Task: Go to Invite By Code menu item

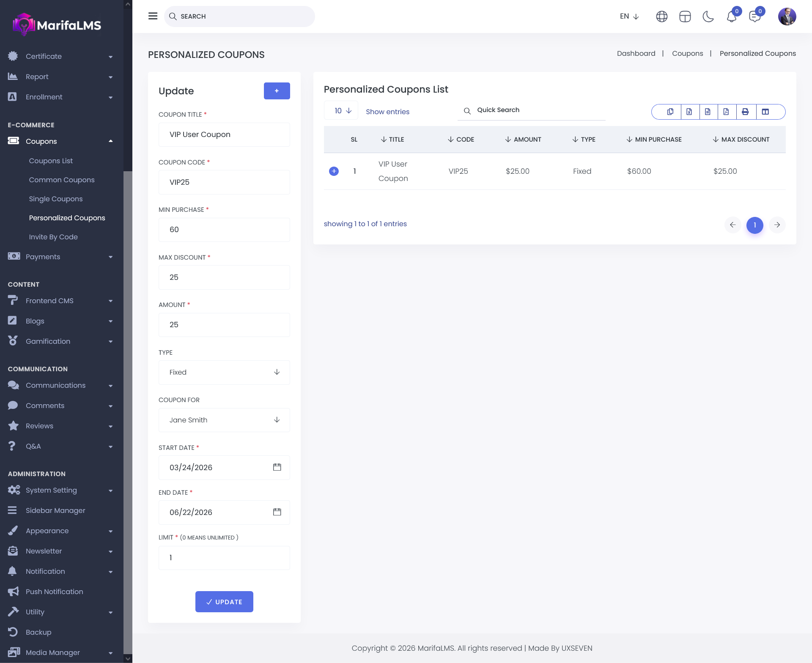Action: pyautogui.click(x=53, y=237)
